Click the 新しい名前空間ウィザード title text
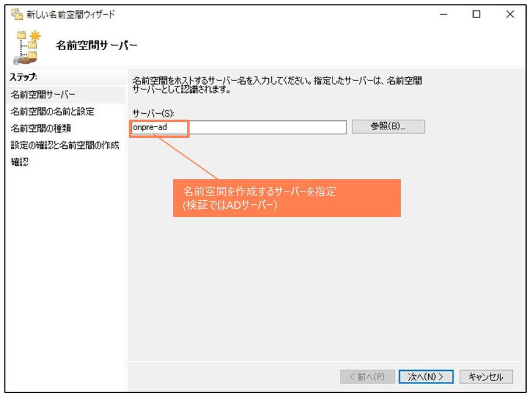Screen dimensions: 532x397 [71, 14]
